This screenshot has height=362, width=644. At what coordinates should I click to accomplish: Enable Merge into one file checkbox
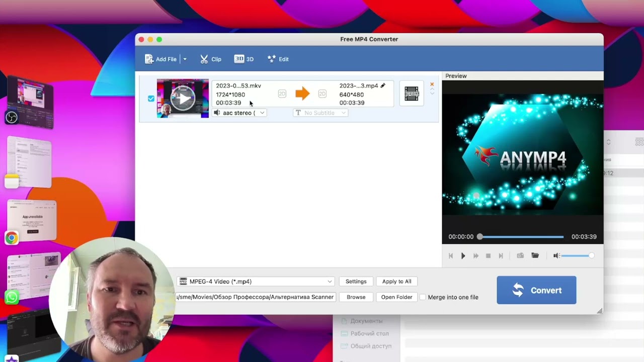423,297
